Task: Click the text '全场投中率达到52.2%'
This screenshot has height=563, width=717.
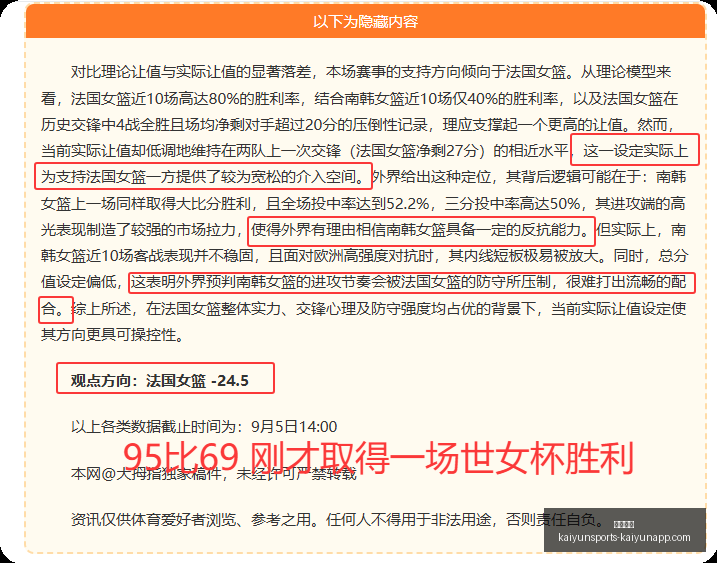Action: click(x=353, y=204)
